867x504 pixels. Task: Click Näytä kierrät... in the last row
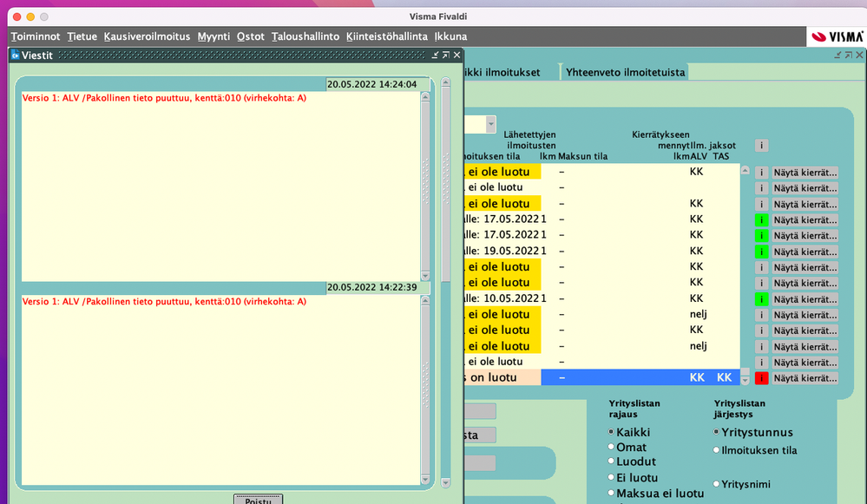[x=805, y=378]
